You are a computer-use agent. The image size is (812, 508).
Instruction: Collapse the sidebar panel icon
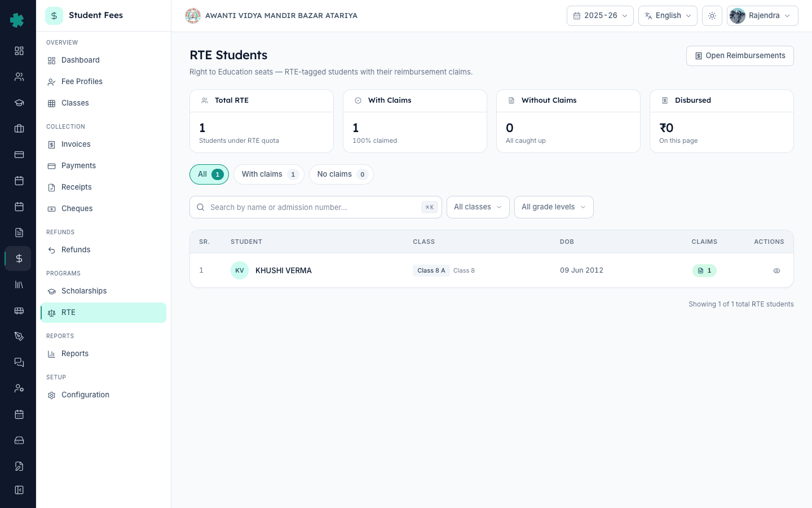coord(19,490)
